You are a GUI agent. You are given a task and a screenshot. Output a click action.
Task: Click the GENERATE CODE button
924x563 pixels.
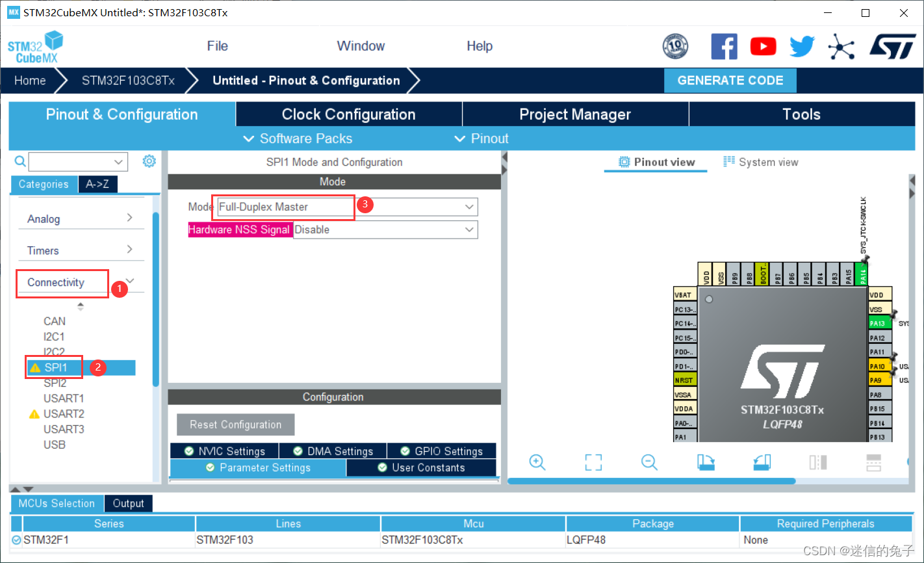point(730,81)
